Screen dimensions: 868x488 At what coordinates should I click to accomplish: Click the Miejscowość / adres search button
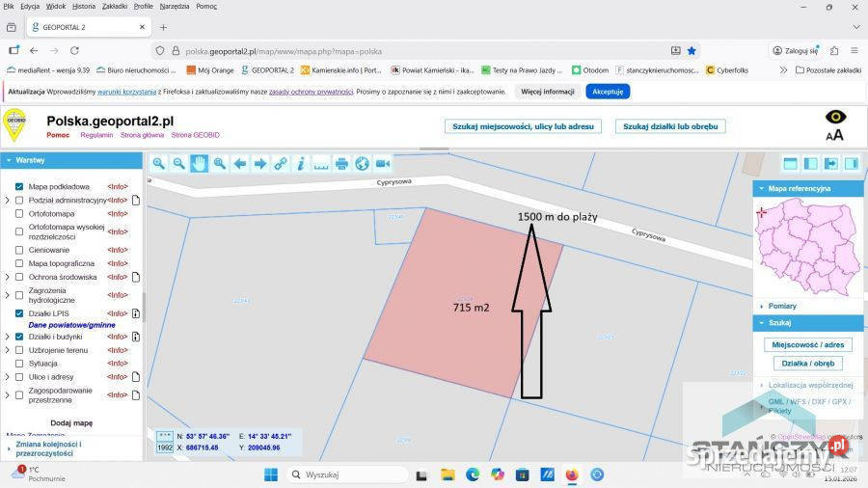click(807, 344)
